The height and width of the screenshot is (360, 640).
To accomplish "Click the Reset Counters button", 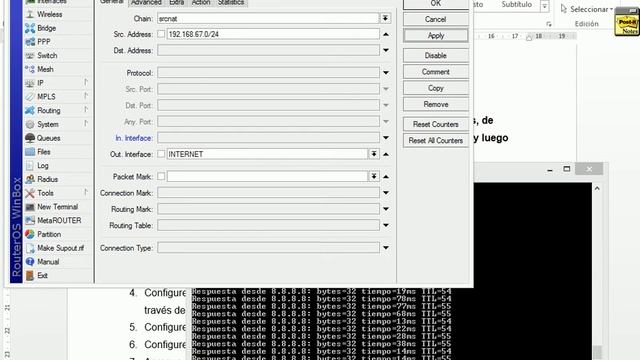I will 436,124.
